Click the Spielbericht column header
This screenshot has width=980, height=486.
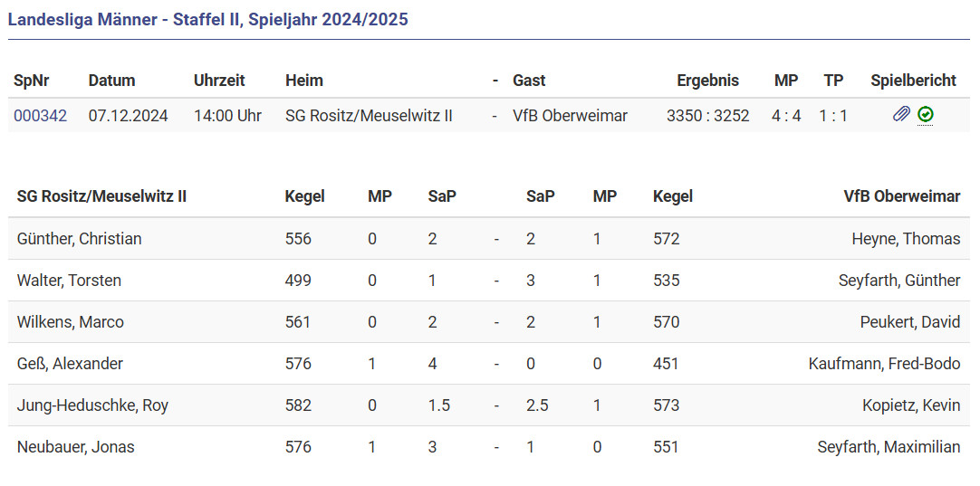(913, 81)
